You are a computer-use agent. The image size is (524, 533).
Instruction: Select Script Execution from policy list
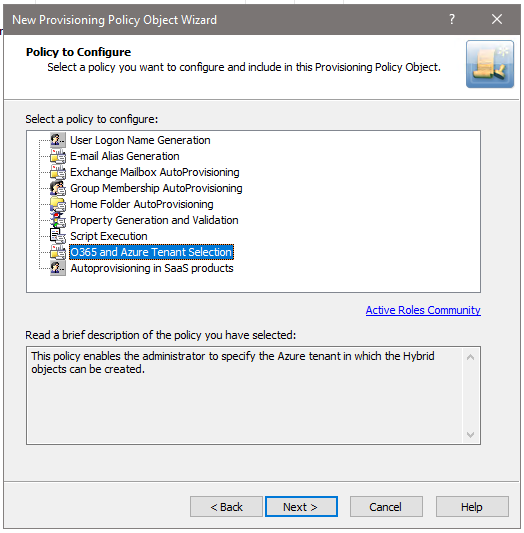coord(109,236)
